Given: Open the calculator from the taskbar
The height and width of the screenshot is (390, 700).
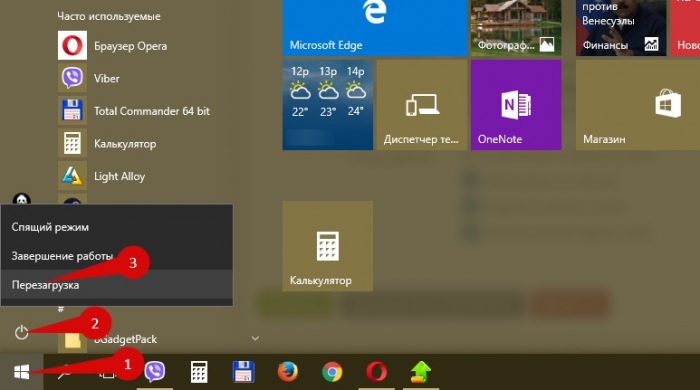Looking at the screenshot, I should pos(199,372).
